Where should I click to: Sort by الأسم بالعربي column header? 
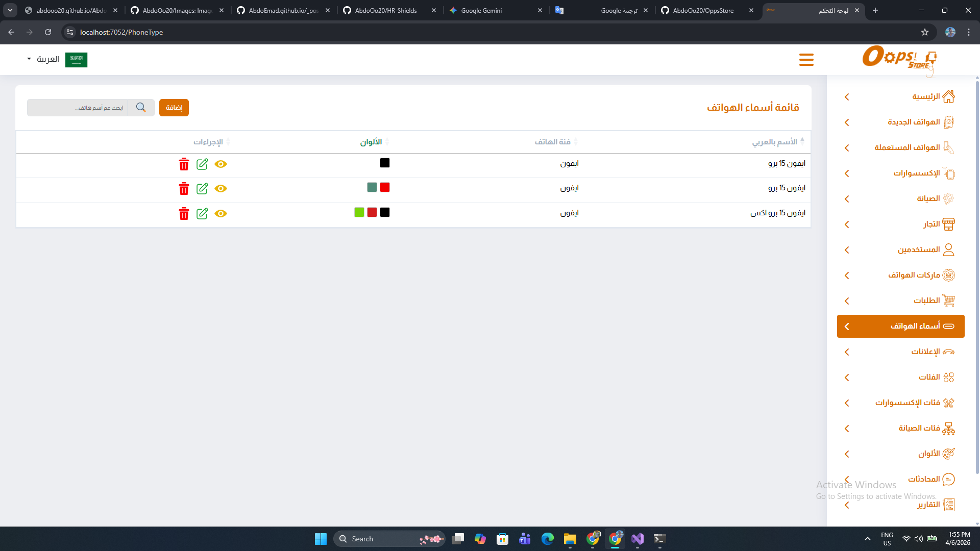point(774,142)
